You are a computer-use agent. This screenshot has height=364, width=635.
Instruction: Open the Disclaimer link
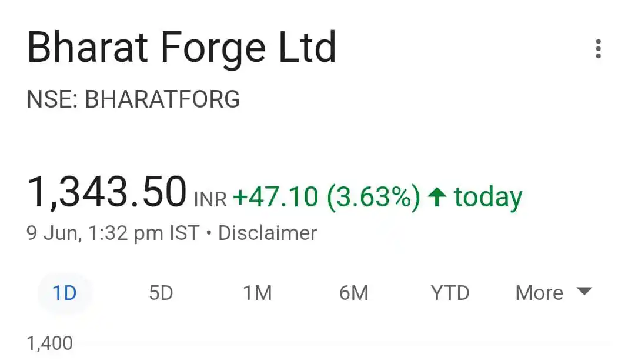tap(268, 232)
